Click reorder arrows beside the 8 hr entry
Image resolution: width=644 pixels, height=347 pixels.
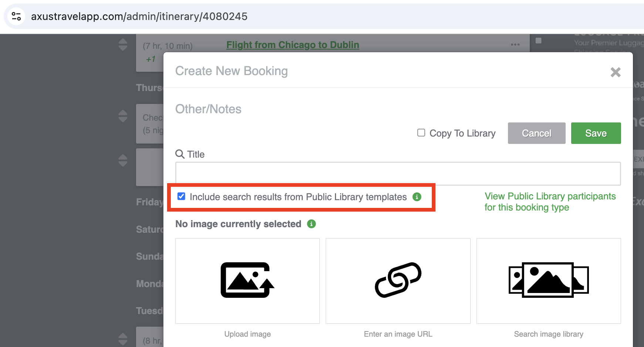coord(123,338)
